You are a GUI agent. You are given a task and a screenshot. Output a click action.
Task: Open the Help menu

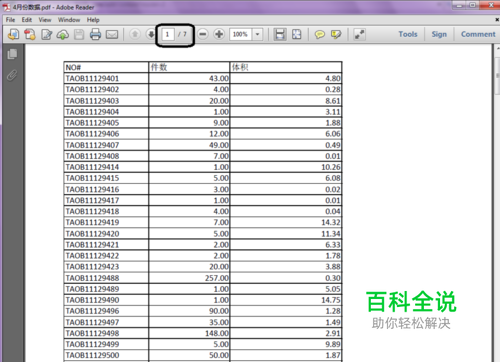point(93,20)
